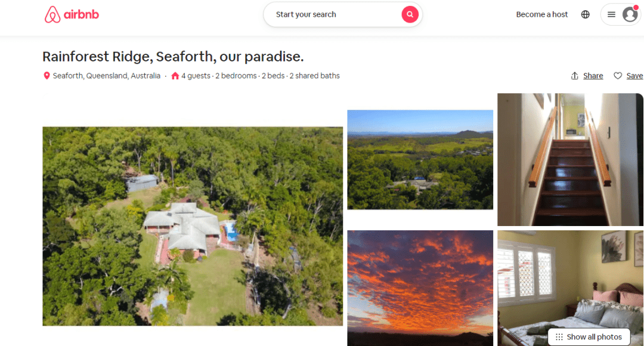Viewport: 644px width, 346px height.
Task: Click the Share link text
Action: click(x=593, y=76)
